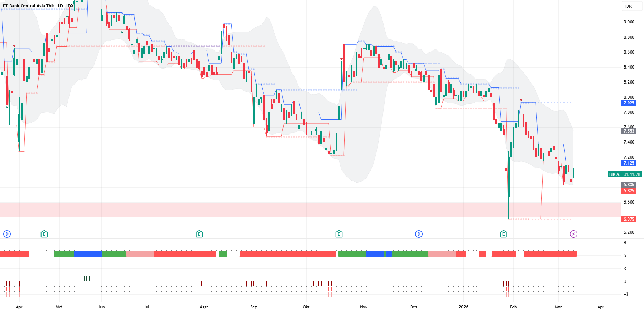This screenshot has width=644, height=312.
Task: Click the Okt label on time axis
Action: (306, 307)
